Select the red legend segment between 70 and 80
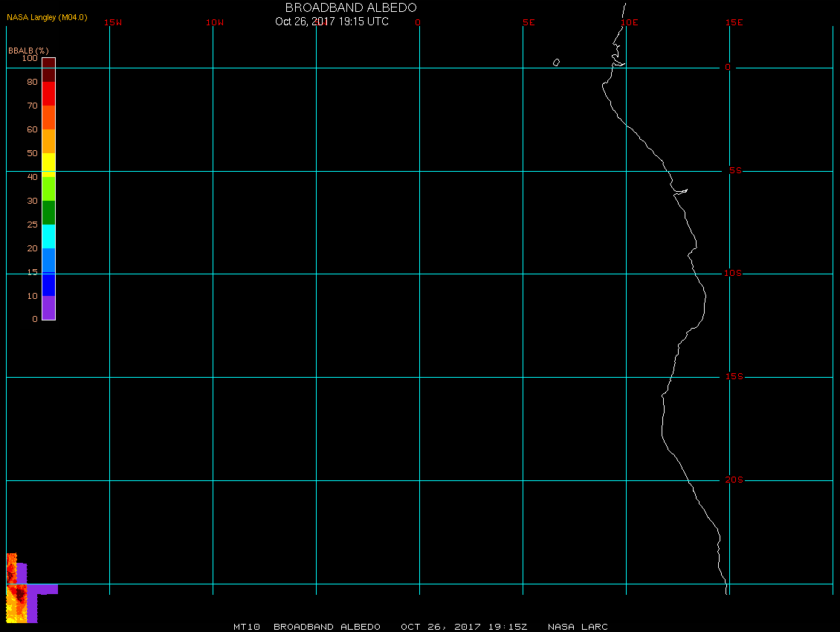840x632 pixels. click(49, 93)
